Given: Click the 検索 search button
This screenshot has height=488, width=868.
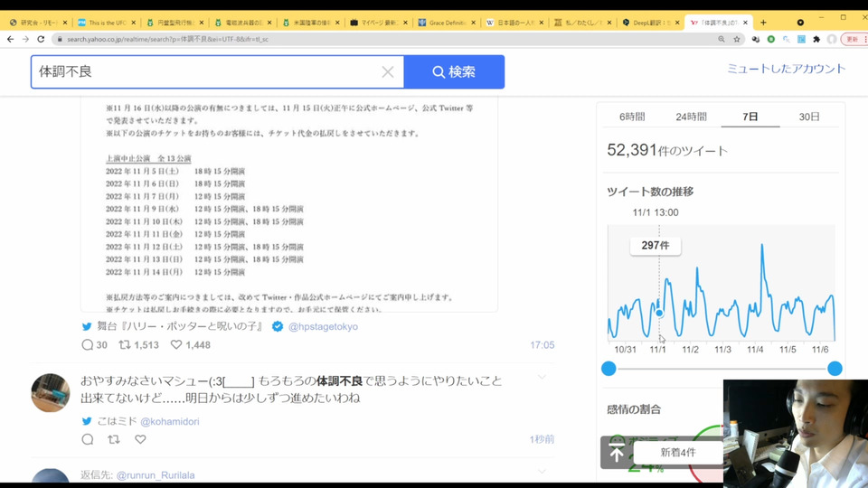Looking at the screenshot, I should pyautogui.click(x=454, y=72).
